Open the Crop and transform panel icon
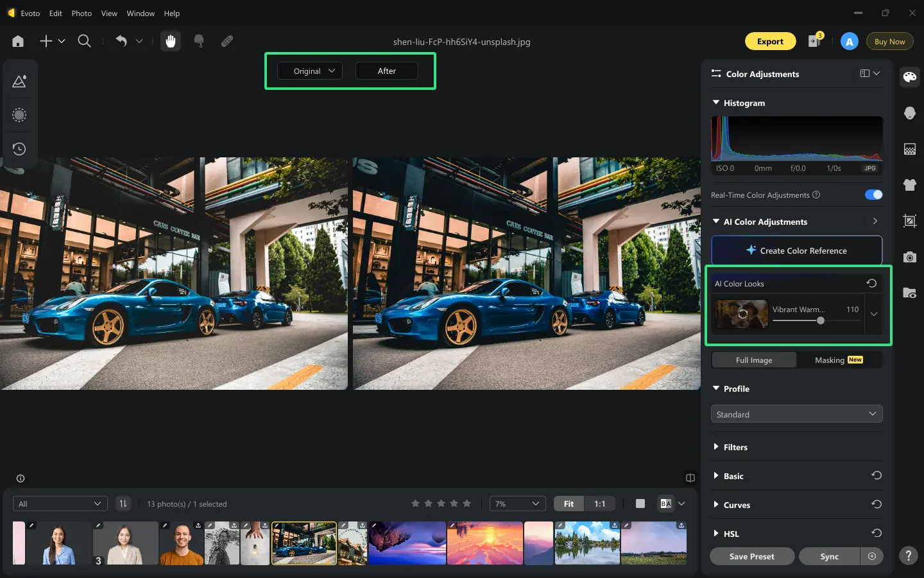Screen dimensions: 924x578 [909, 221]
